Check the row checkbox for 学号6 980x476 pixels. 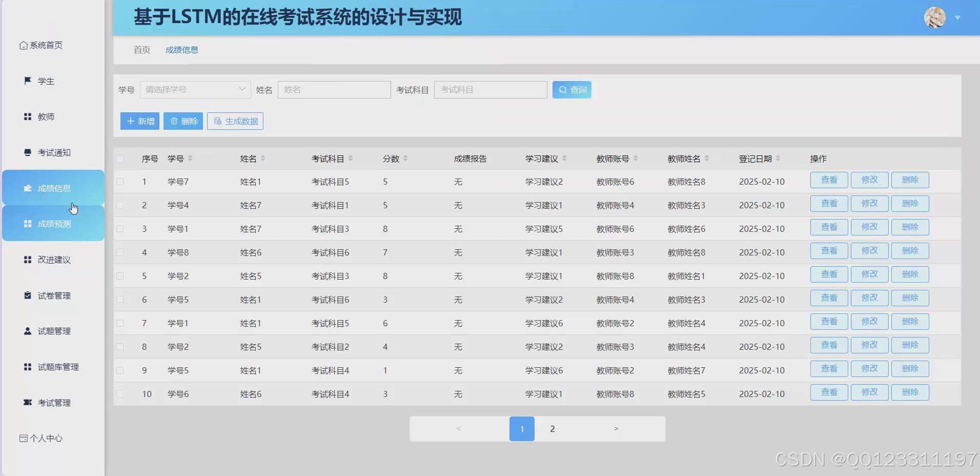[x=121, y=394]
